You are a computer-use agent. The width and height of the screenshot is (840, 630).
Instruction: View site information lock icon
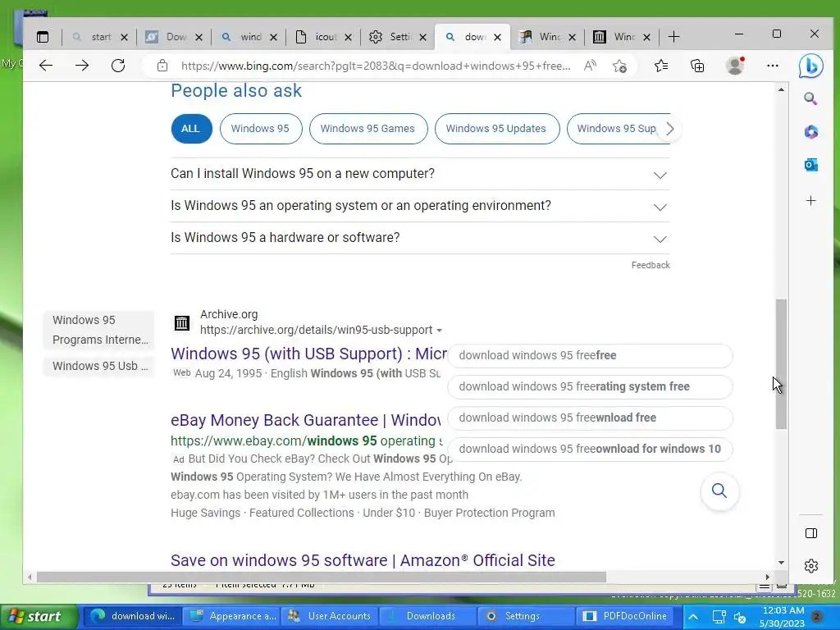pyautogui.click(x=162, y=66)
